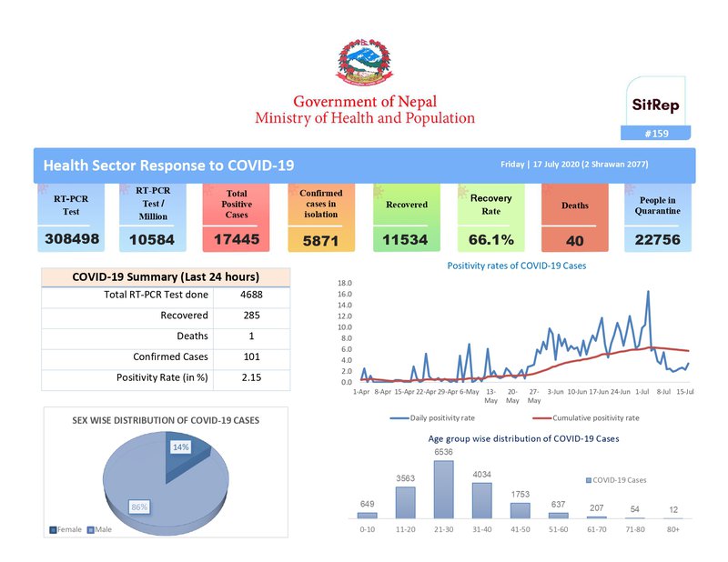Click the Health Sector Response to COVID-19 heading
Screen dimensions: 728x562
click(x=168, y=166)
